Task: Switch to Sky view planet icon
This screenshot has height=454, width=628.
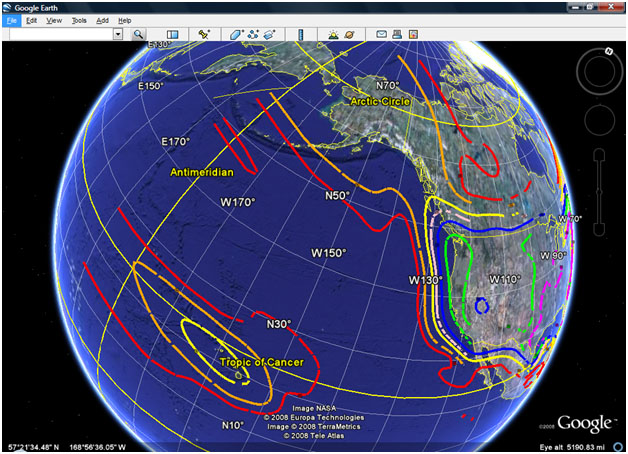Action: click(349, 35)
